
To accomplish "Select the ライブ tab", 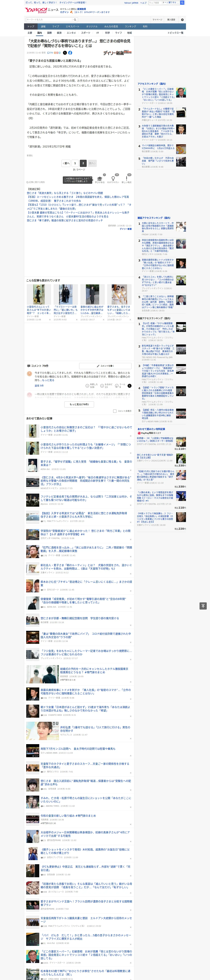I will coord(56,27).
